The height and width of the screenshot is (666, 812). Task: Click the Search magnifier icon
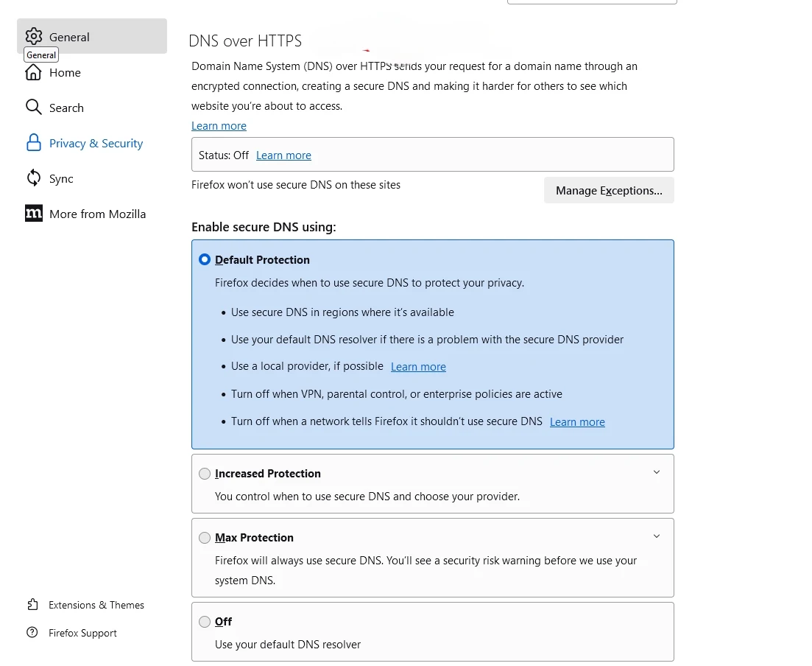[34, 108]
